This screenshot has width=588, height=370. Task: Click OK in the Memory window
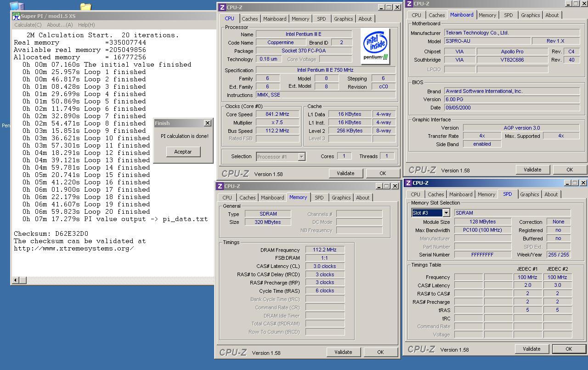coord(380,352)
